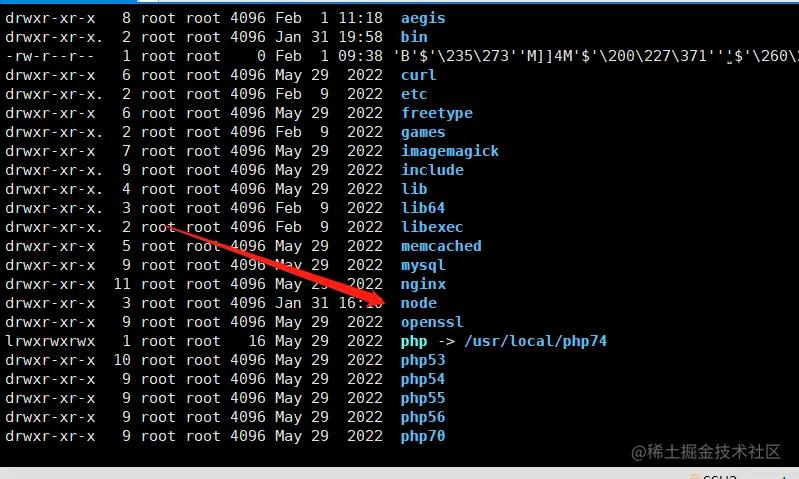Viewport: 799px width, 479px height.
Task: Select the freetype directory name
Action: point(437,113)
